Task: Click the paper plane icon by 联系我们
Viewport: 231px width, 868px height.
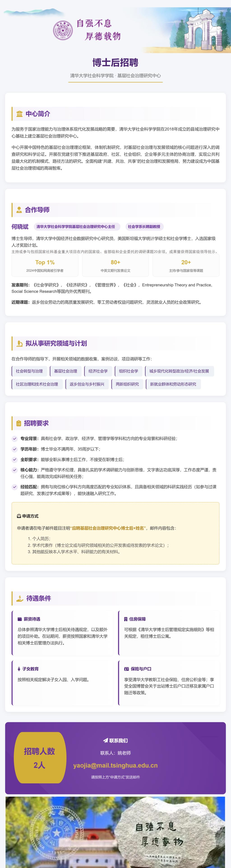Action: point(105,740)
